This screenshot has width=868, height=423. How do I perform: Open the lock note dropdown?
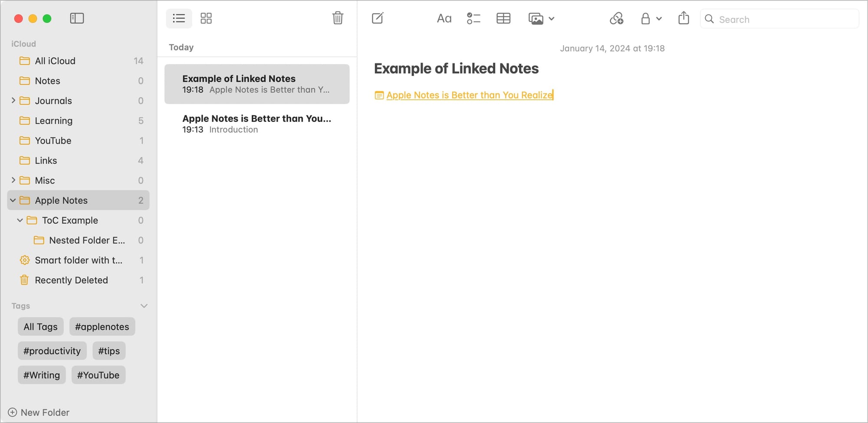pos(651,19)
